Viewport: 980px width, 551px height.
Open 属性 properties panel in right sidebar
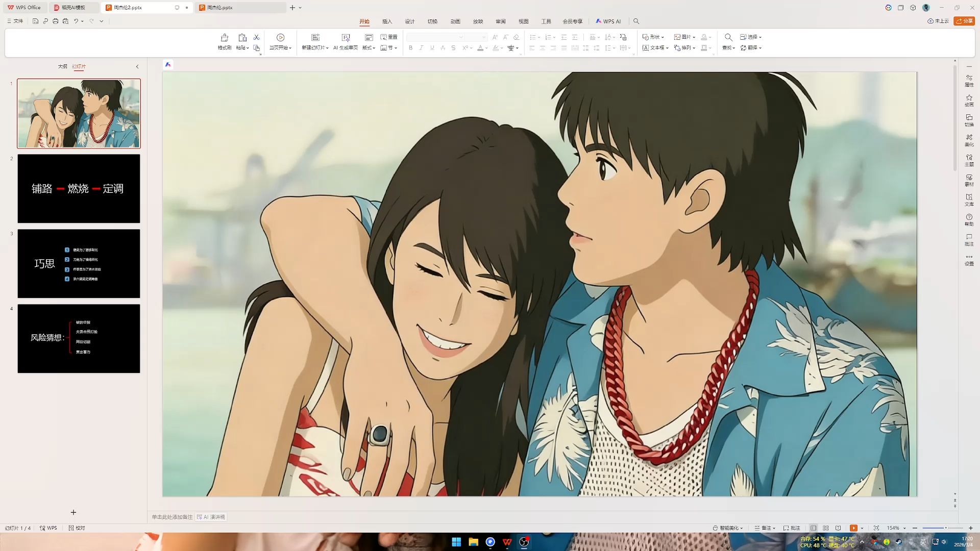(969, 81)
